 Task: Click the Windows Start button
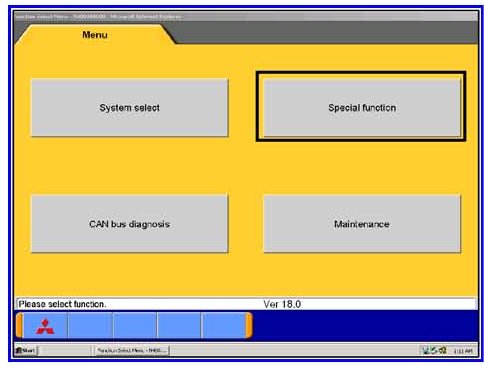click(x=26, y=351)
